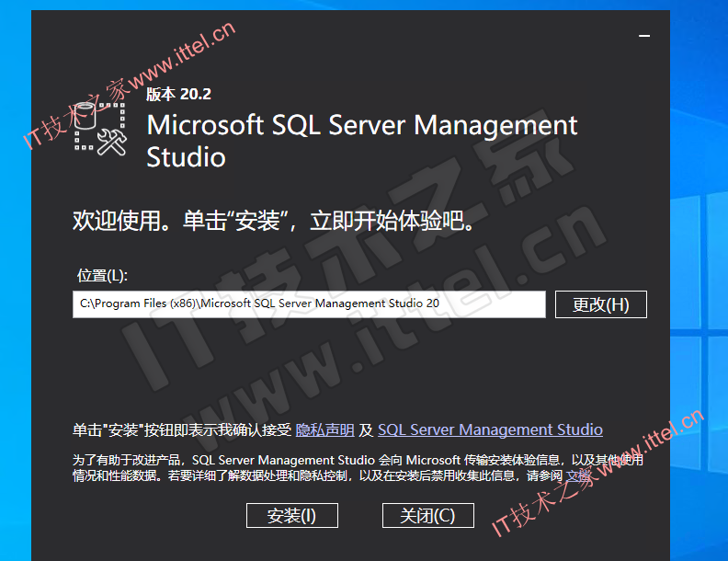Click the 欢迎使用 welcome message text

(x=274, y=221)
